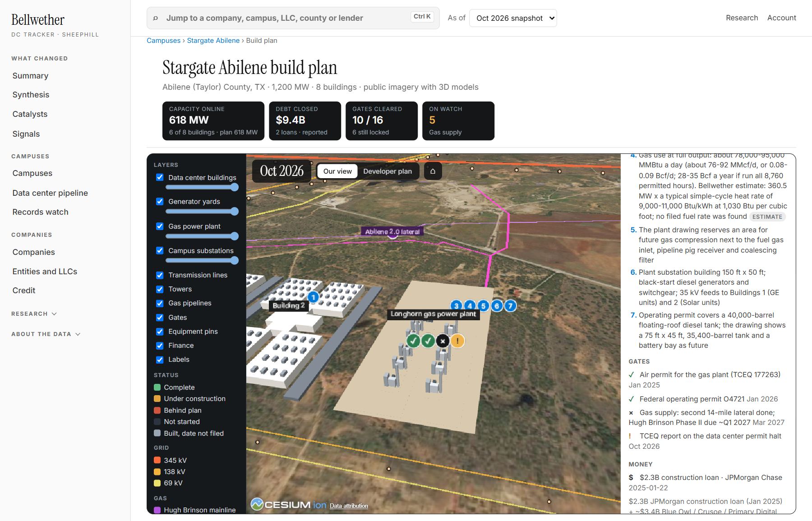Toggle the Gas power plant layer checkbox
The height and width of the screenshot is (521, 812).
point(160,226)
